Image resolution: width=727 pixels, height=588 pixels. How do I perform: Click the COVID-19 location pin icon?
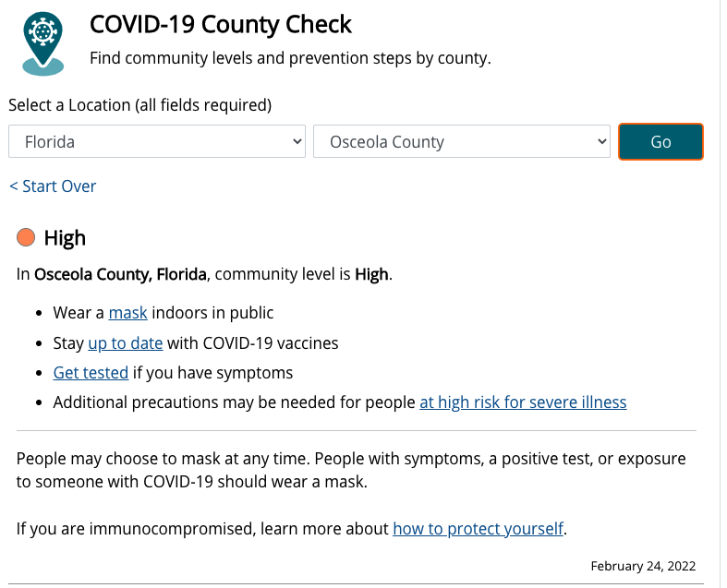[43, 42]
